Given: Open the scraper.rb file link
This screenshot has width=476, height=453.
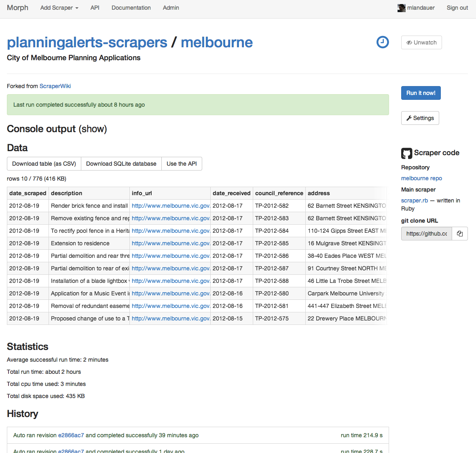Looking at the screenshot, I should click(415, 200).
